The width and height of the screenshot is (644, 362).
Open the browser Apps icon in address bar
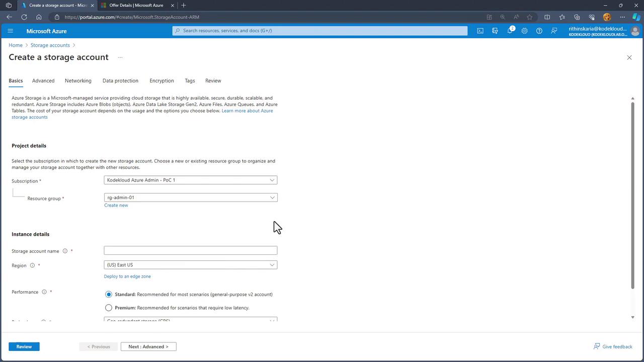click(489, 17)
